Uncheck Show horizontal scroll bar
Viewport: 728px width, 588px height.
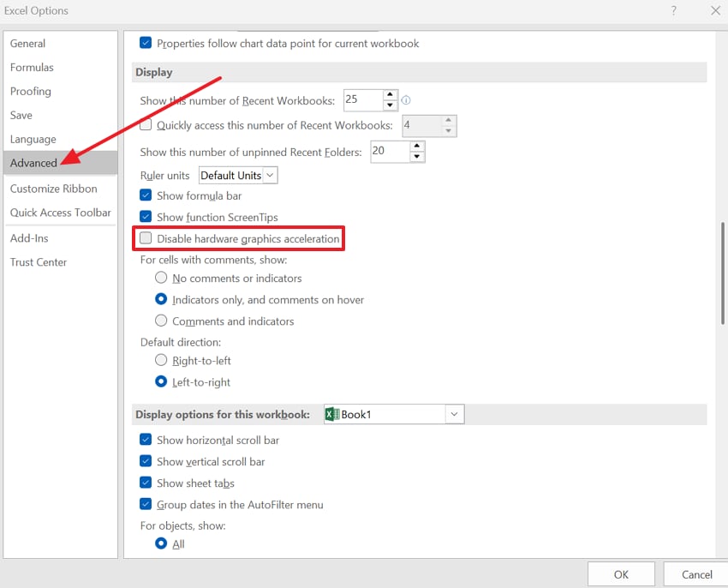point(146,439)
